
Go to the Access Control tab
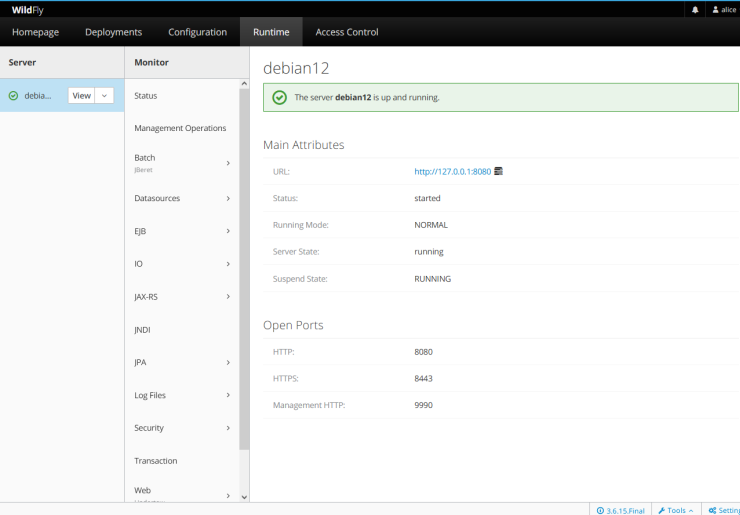(x=347, y=32)
